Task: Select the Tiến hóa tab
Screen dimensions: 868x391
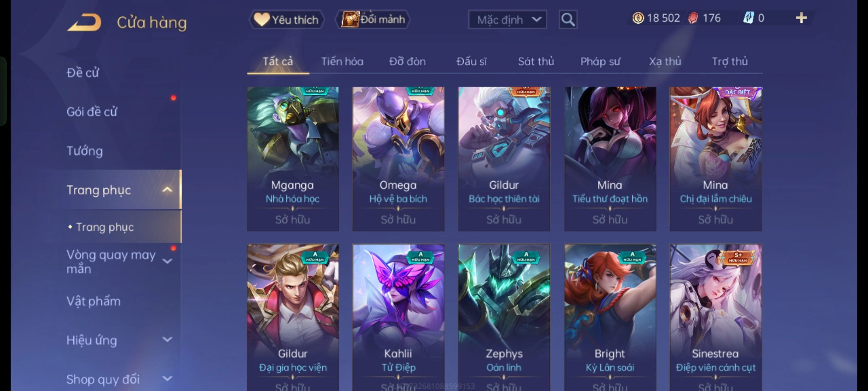Action: tap(342, 62)
